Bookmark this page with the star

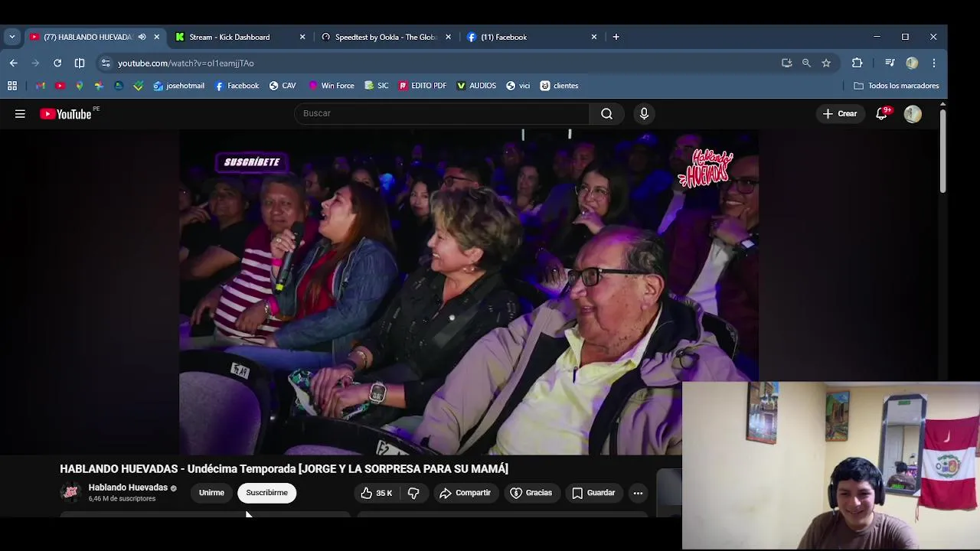tap(826, 63)
